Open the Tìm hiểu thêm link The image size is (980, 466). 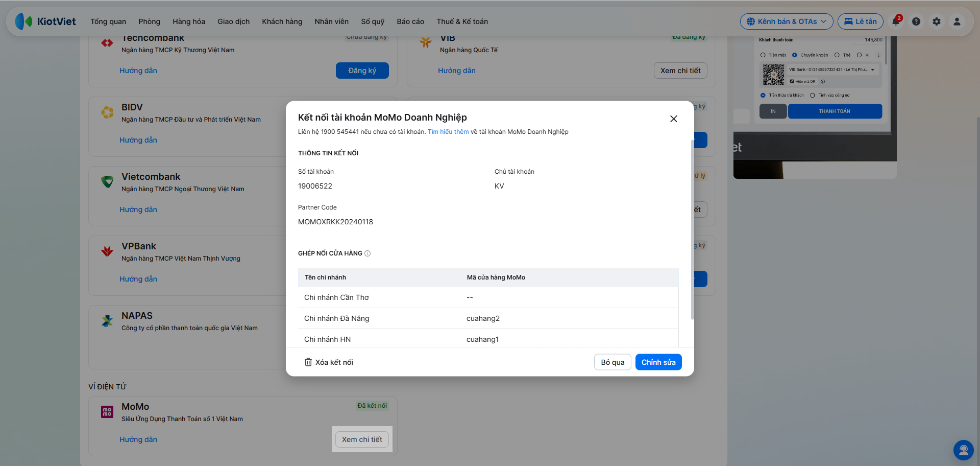coord(448,132)
